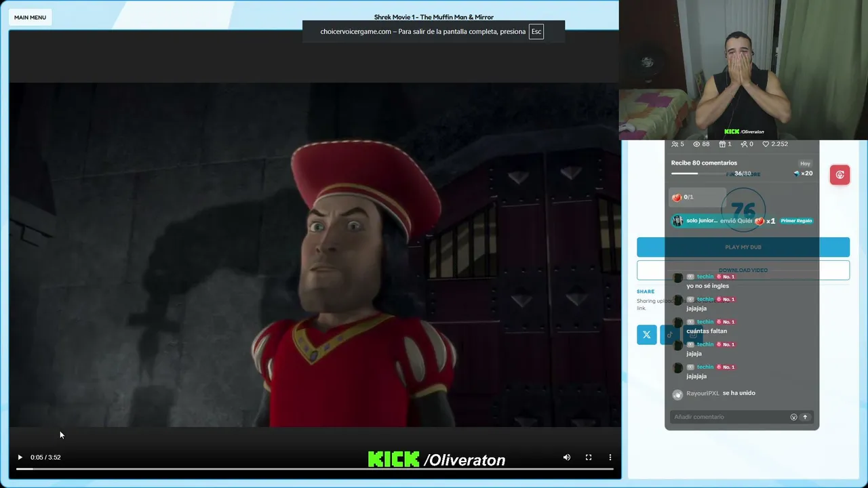The height and width of the screenshot is (488, 868).
Task: Click the people count icon showing 5
Action: pyautogui.click(x=675, y=144)
